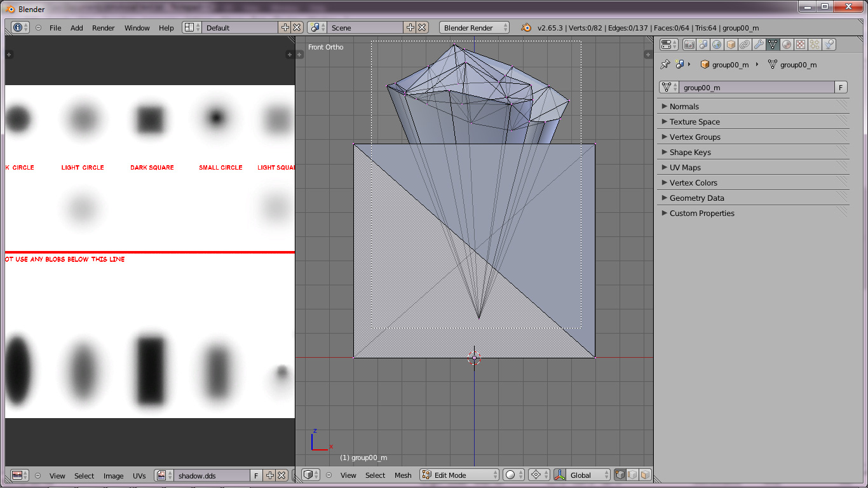
Task: Open the Particles properties tab
Action: click(815, 44)
